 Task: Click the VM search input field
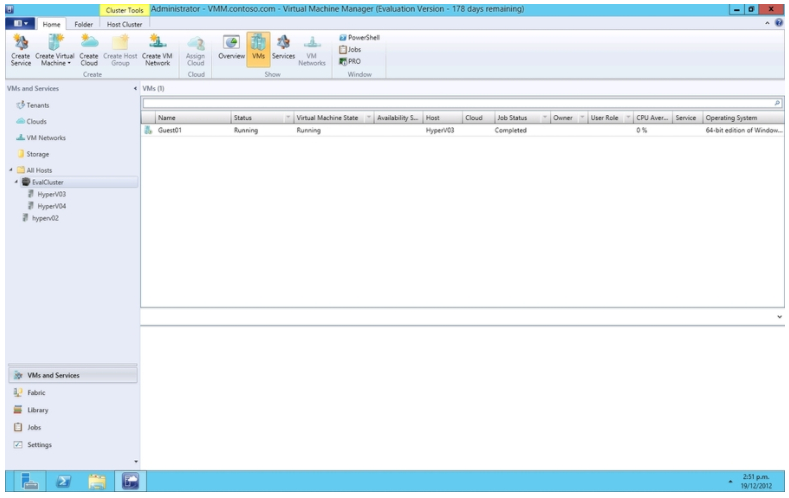(458, 103)
